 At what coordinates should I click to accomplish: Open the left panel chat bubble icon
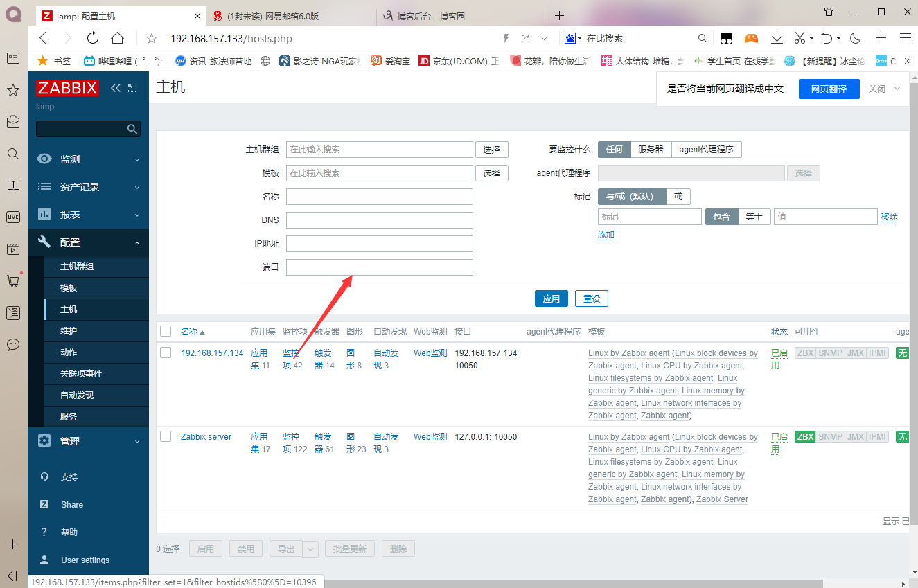(x=12, y=344)
